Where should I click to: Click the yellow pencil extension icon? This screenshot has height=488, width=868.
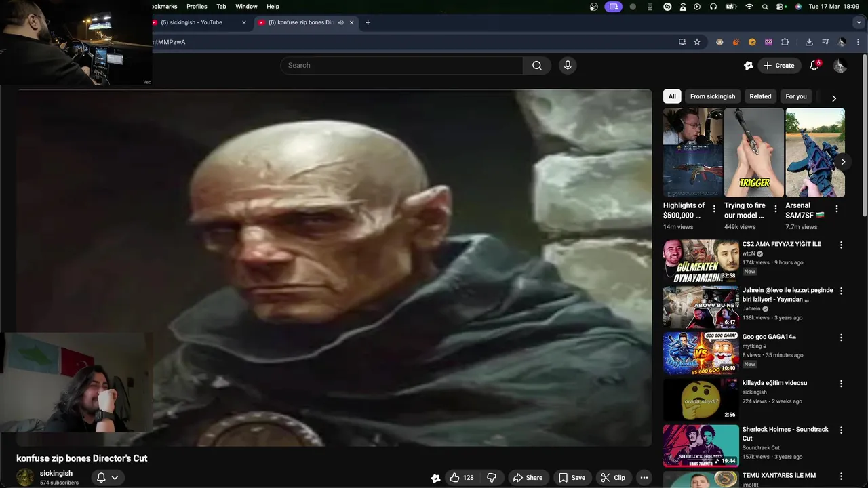(752, 42)
